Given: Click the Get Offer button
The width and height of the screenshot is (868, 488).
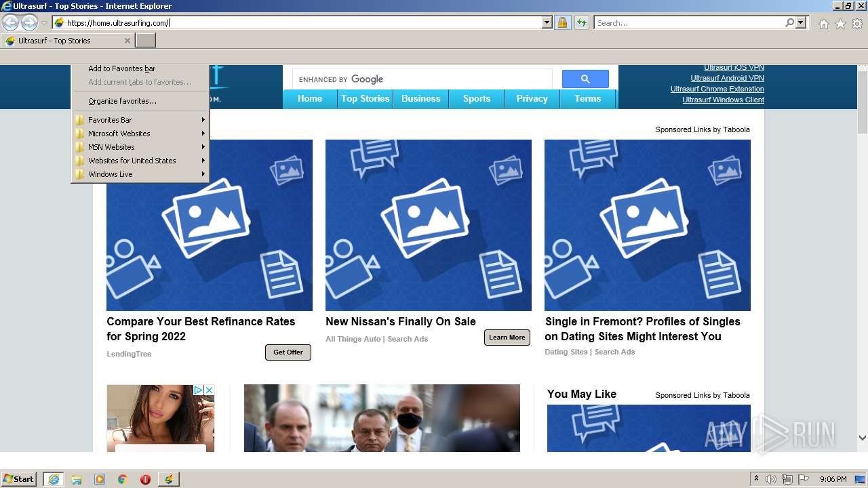Looking at the screenshot, I should tap(288, 352).
